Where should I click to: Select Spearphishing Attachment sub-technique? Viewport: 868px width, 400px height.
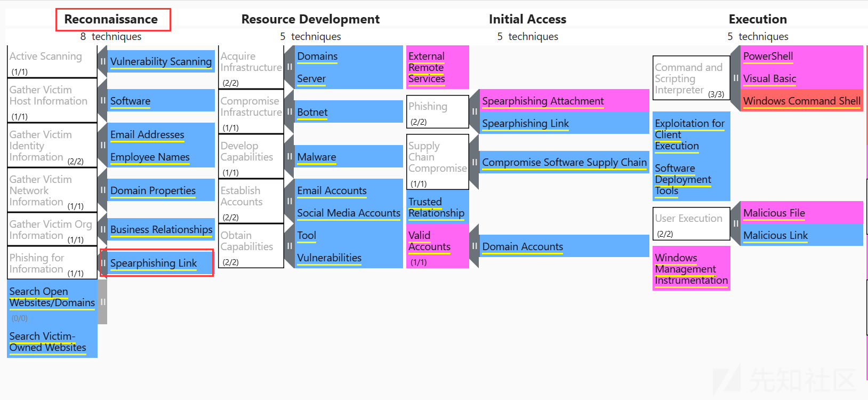pos(564,101)
